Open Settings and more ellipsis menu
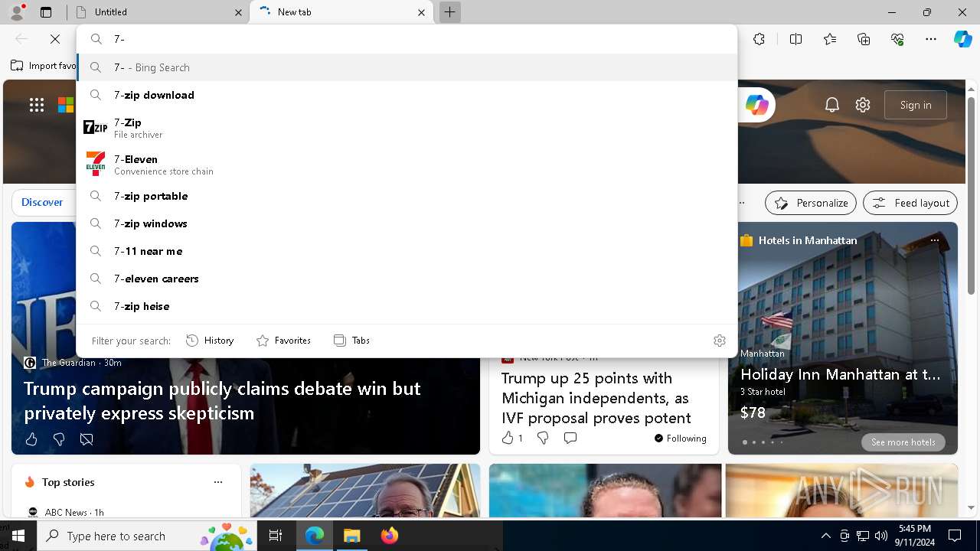The image size is (980, 551). [x=931, y=39]
